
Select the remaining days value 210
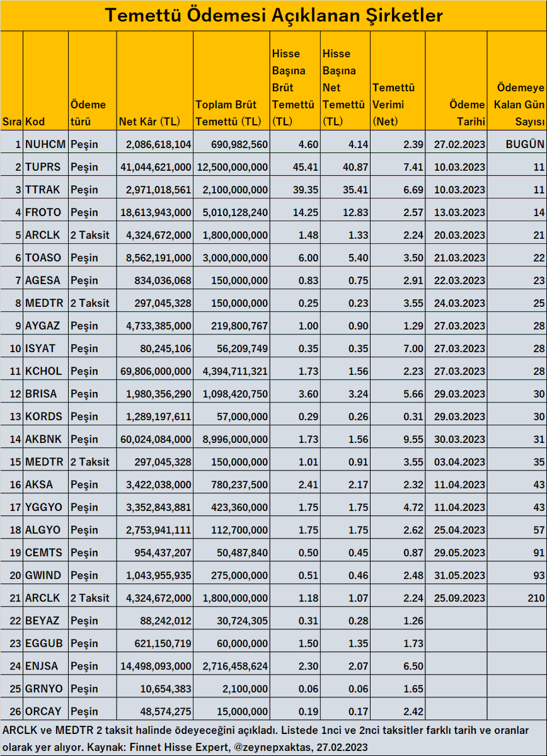tap(536, 598)
